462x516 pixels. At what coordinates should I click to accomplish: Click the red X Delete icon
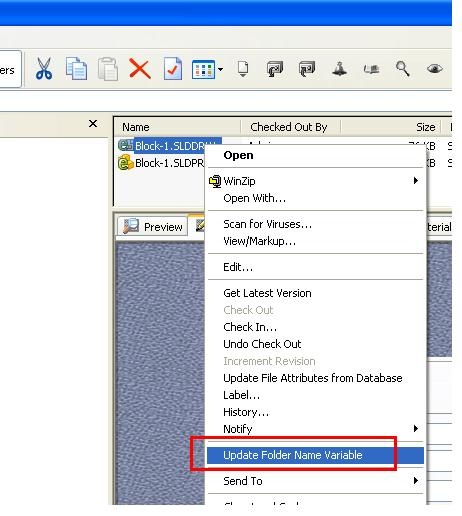140,69
